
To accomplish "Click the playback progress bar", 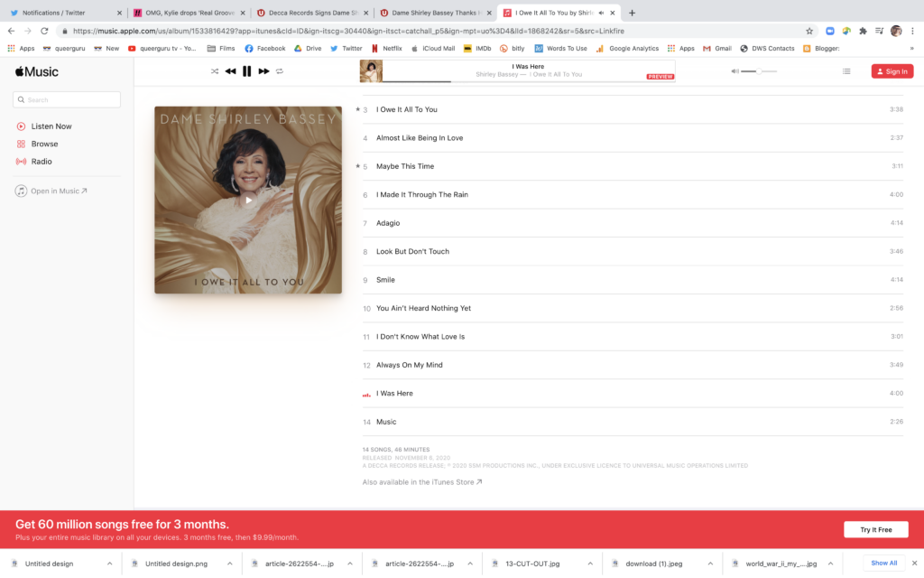I will [529, 81].
